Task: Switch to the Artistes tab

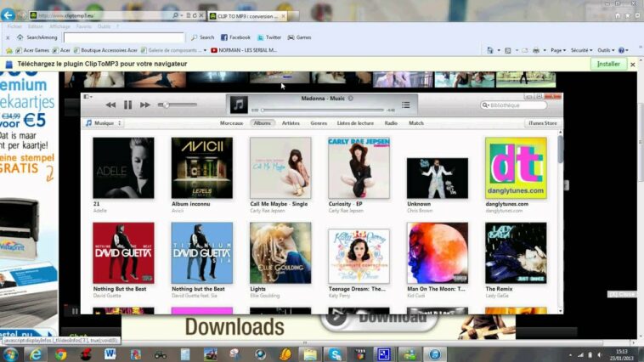Action: point(291,123)
